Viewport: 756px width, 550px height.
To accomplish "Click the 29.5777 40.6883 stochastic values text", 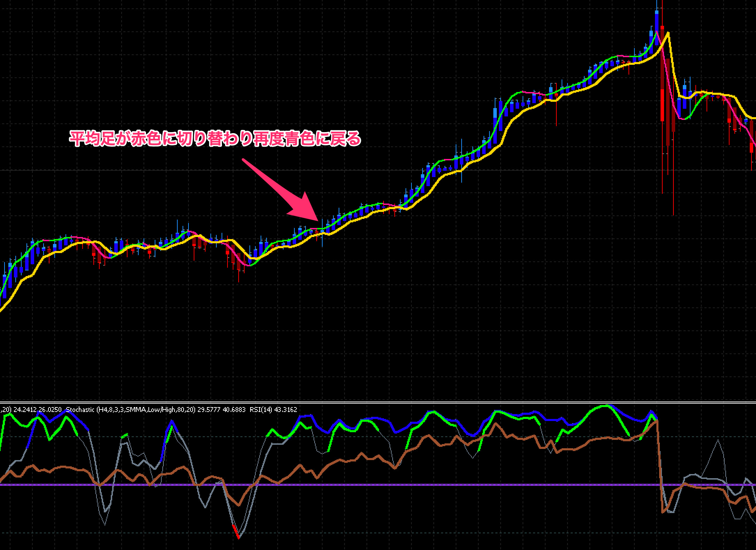I will coord(222,410).
